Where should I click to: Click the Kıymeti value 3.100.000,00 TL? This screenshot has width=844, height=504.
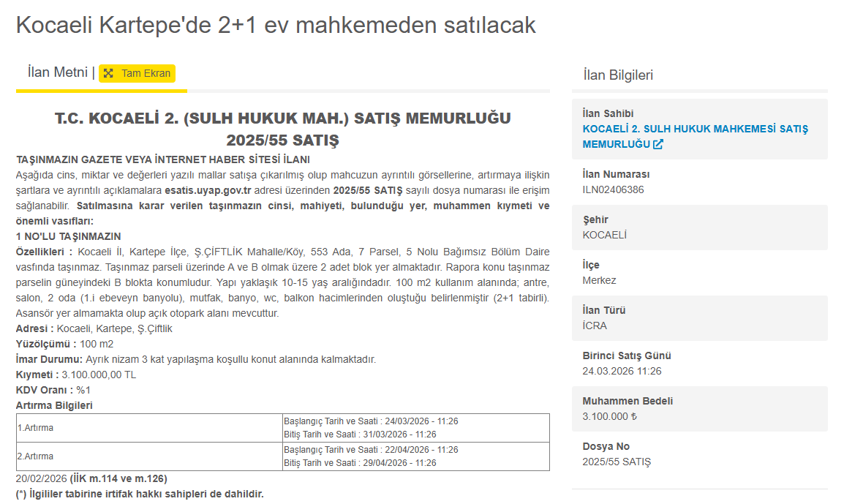(x=99, y=375)
